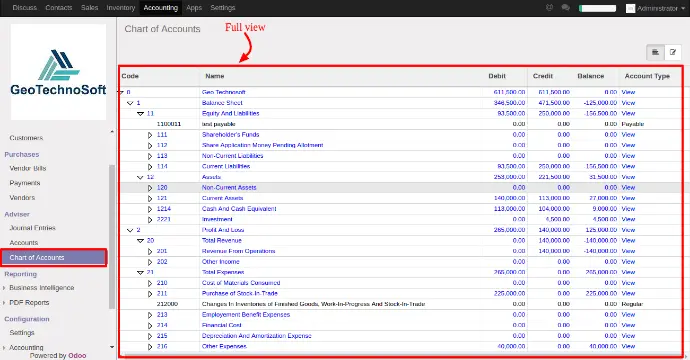
Task: Switch to the form edit view icon
Action: coord(673,52)
